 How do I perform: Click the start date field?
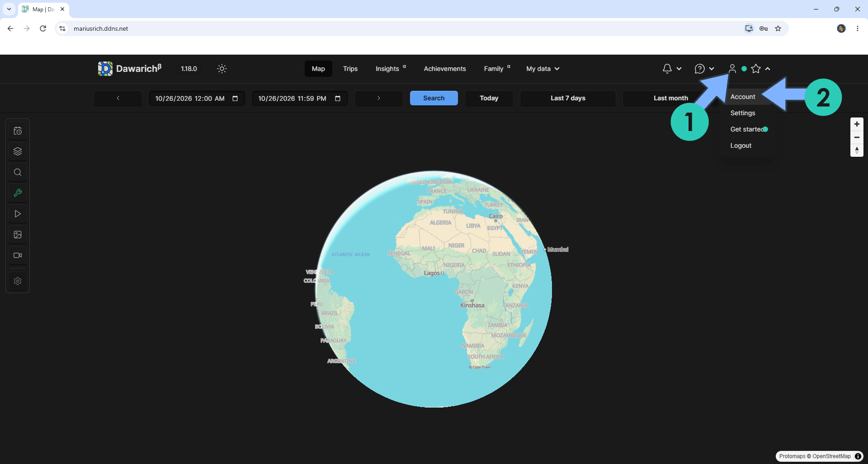click(197, 98)
